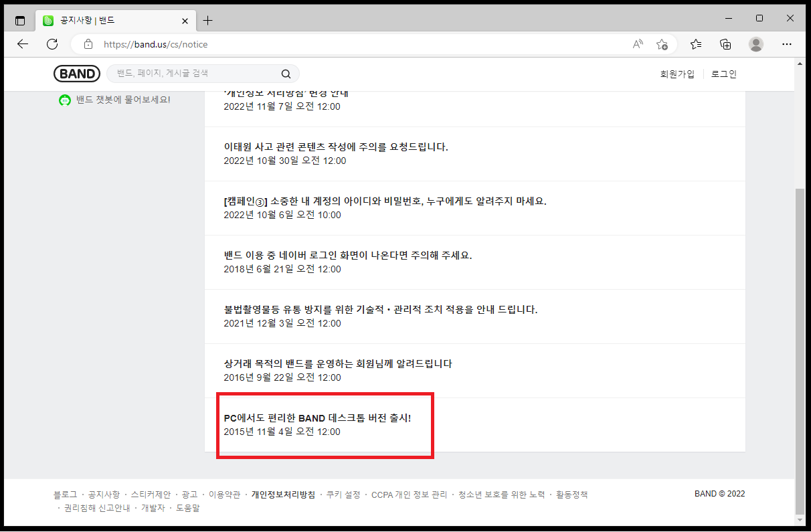Open tab actions menu icon
The image size is (811, 532).
click(x=20, y=20)
